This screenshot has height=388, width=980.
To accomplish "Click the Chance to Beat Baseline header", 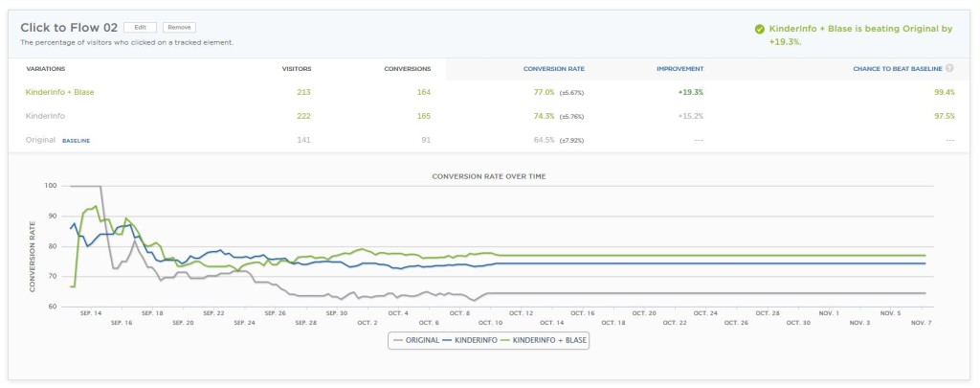I will pos(897,69).
